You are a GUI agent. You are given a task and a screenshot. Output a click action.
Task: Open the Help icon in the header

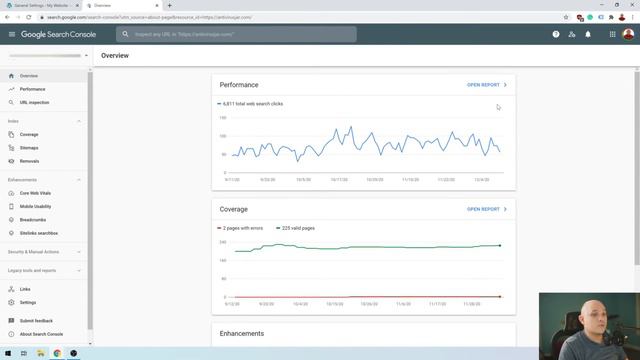[x=556, y=34]
